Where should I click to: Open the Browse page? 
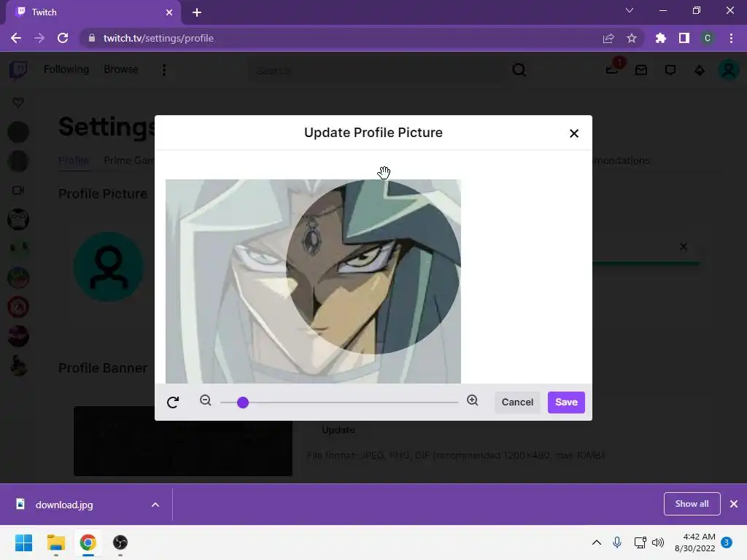pyautogui.click(x=121, y=69)
